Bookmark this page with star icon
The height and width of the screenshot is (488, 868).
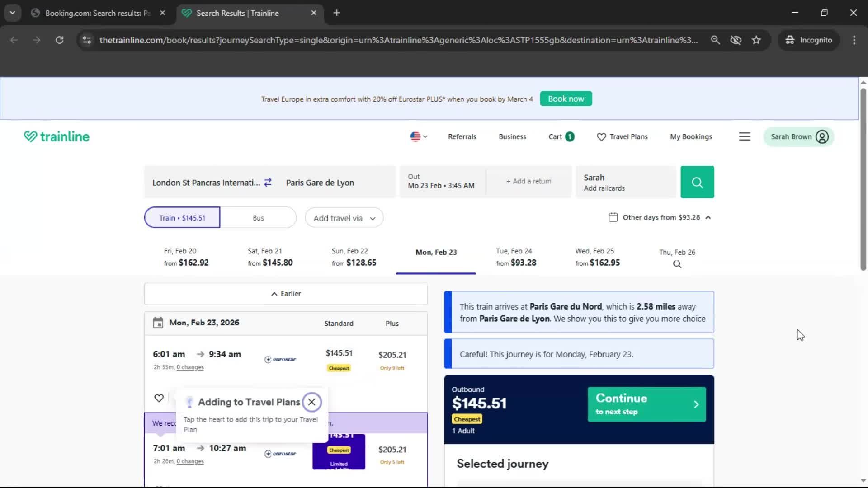756,40
